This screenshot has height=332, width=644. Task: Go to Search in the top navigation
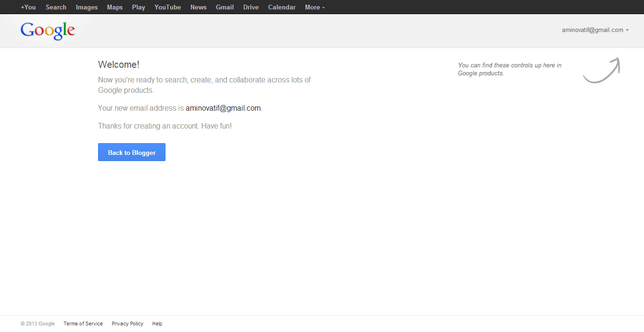[56, 7]
